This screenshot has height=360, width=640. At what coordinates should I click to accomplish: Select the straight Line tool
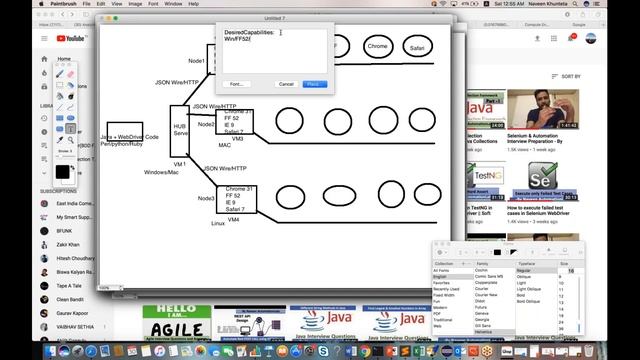(x=60, y=107)
